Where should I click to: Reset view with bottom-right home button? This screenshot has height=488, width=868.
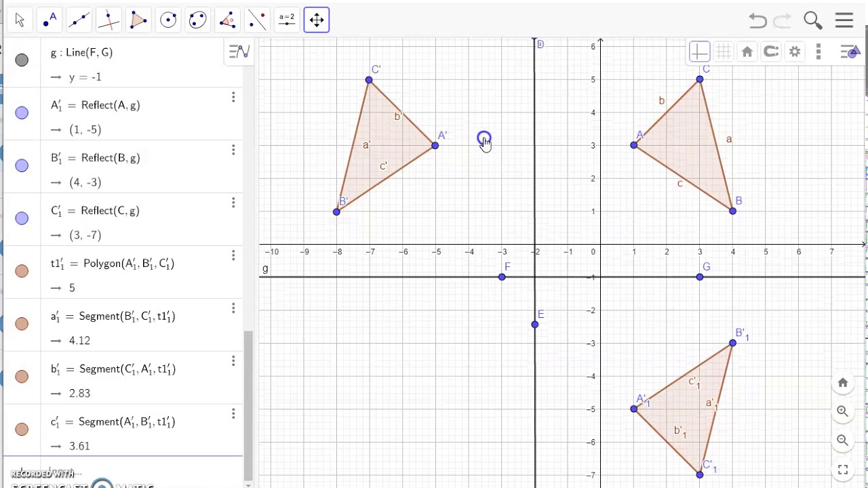tap(843, 383)
